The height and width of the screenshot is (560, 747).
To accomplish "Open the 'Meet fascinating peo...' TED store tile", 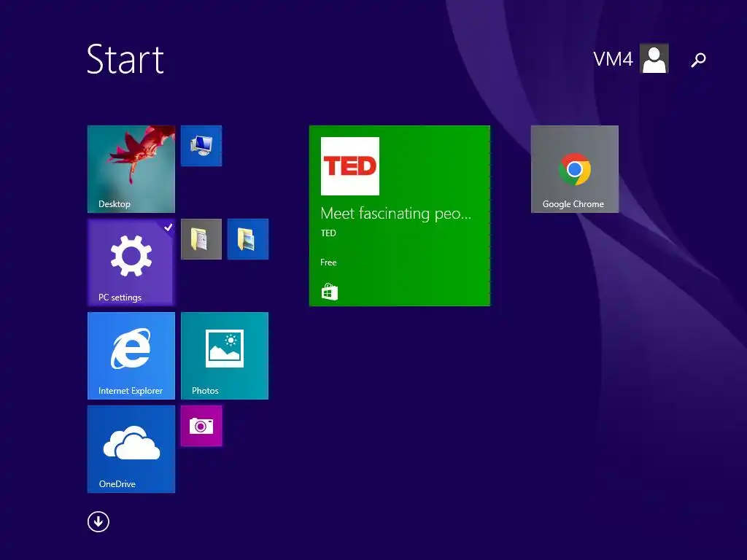I will pyautogui.click(x=399, y=216).
